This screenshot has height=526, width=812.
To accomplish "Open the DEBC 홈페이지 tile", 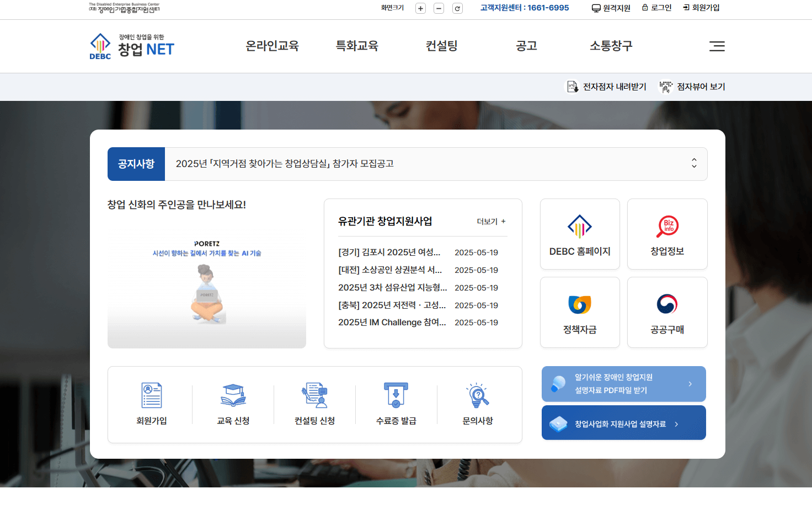I will tap(580, 234).
